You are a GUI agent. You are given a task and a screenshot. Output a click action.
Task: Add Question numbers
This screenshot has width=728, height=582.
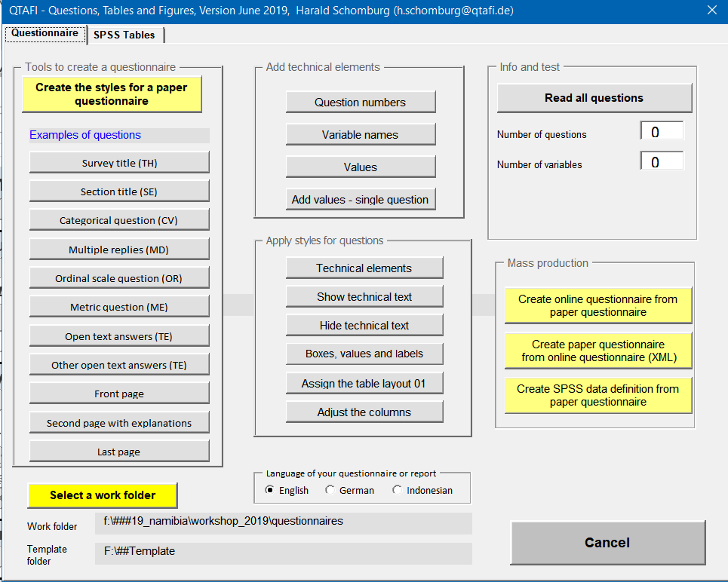361,102
